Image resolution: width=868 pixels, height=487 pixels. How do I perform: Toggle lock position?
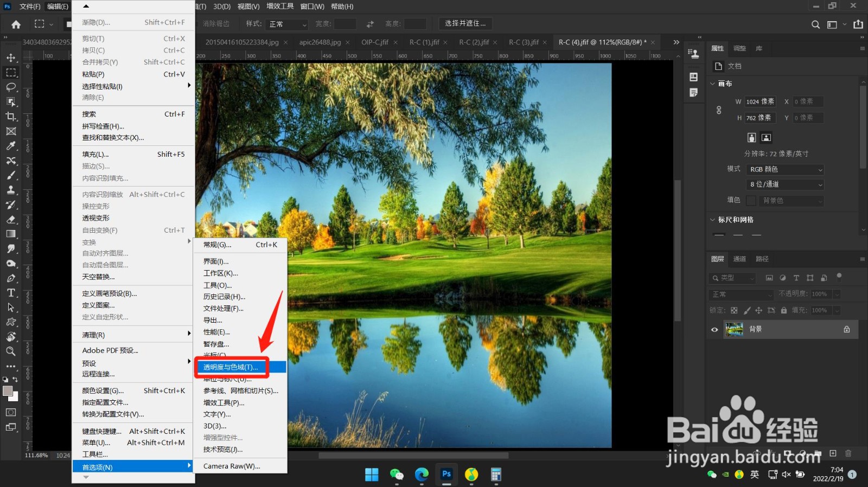point(759,310)
